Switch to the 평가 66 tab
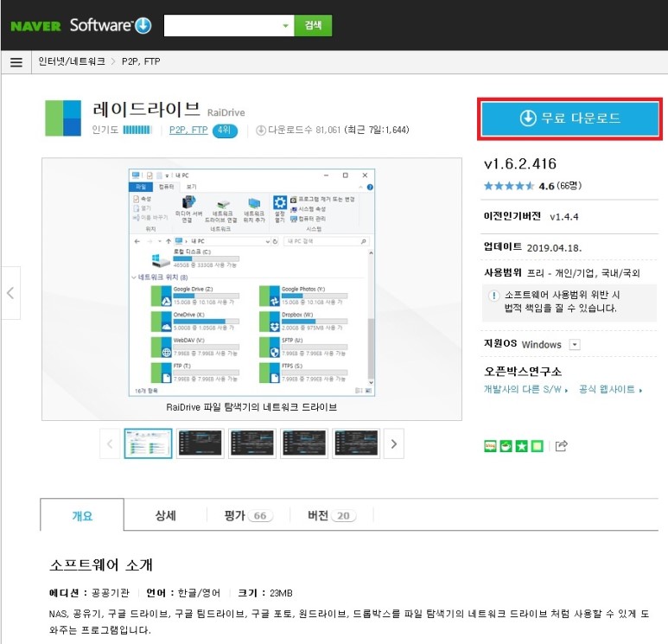The height and width of the screenshot is (644, 668). 248,515
